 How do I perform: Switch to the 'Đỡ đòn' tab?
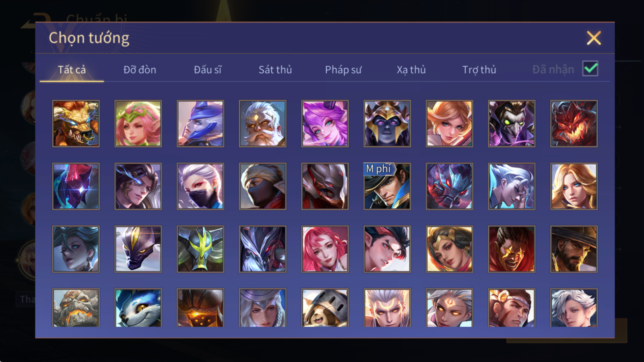pyautogui.click(x=140, y=70)
